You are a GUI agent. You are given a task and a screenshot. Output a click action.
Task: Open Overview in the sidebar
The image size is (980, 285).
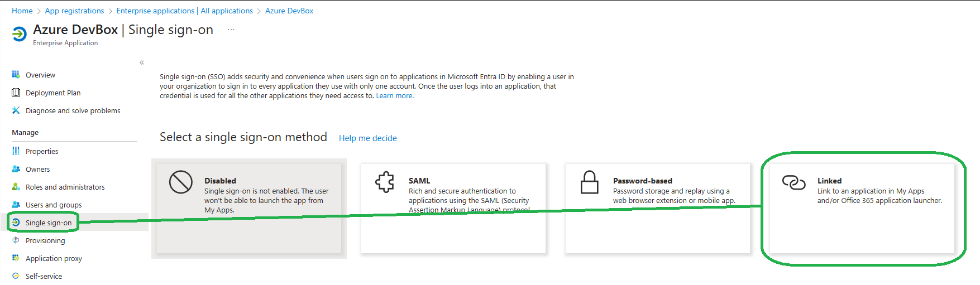point(40,75)
